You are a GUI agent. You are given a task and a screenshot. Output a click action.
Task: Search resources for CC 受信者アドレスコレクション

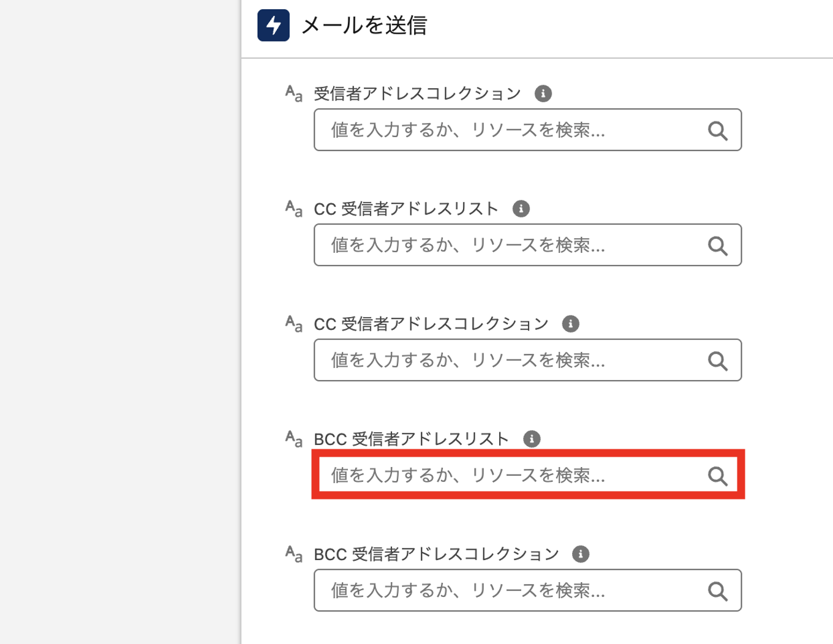pyautogui.click(x=717, y=361)
